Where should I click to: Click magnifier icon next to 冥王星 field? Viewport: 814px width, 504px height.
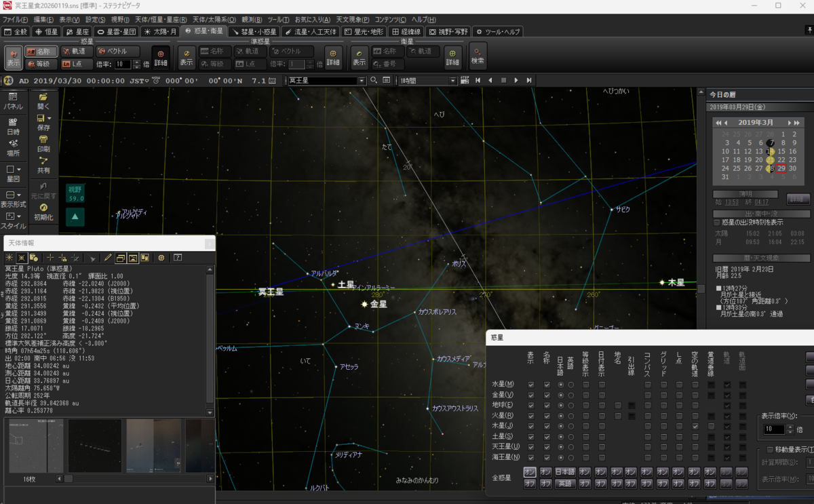coord(374,80)
